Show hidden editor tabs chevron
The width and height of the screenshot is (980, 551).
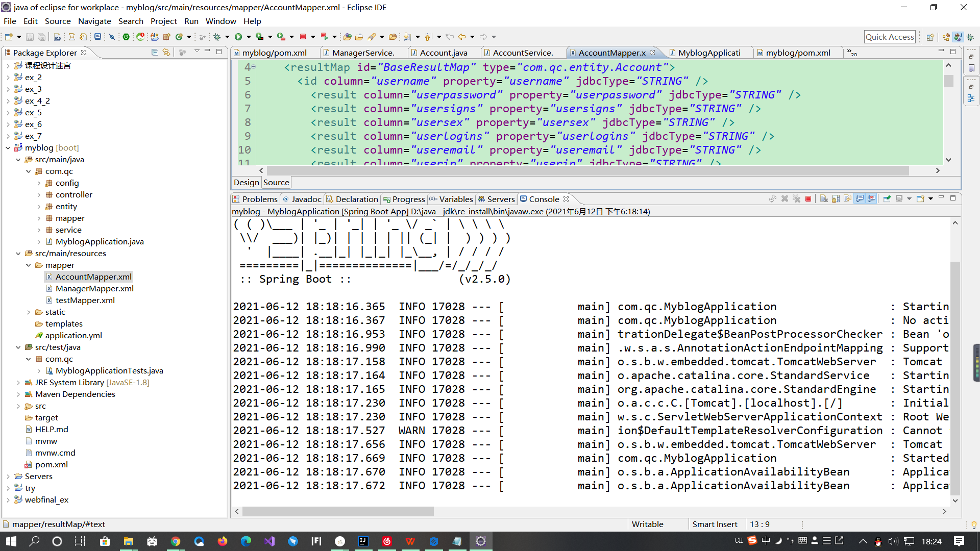coord(852,53)
